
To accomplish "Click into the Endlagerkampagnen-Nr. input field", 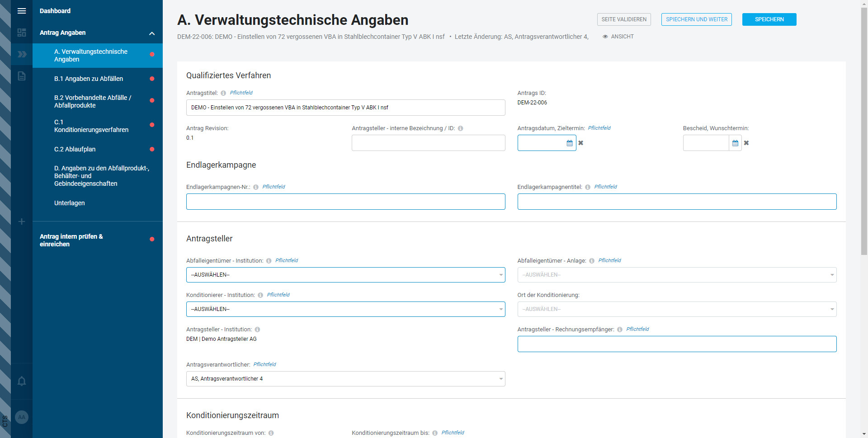I will pyautogui.click(x=345, y=202).
